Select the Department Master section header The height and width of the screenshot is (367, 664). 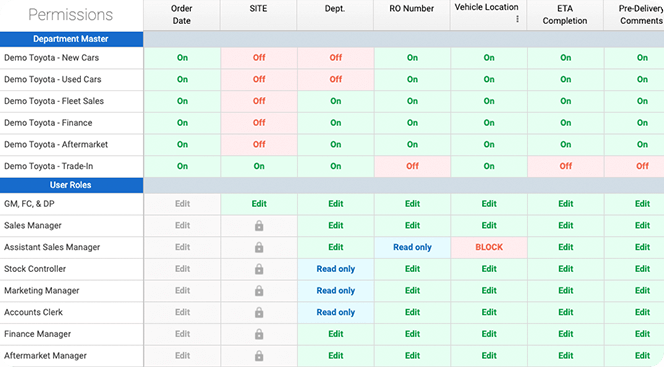[x=71, y=39]
